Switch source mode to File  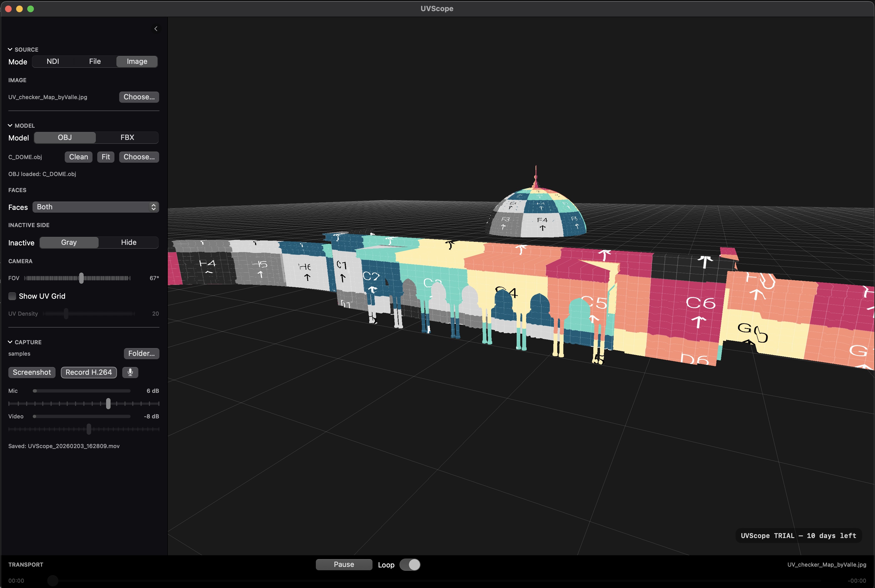(94, 61)
